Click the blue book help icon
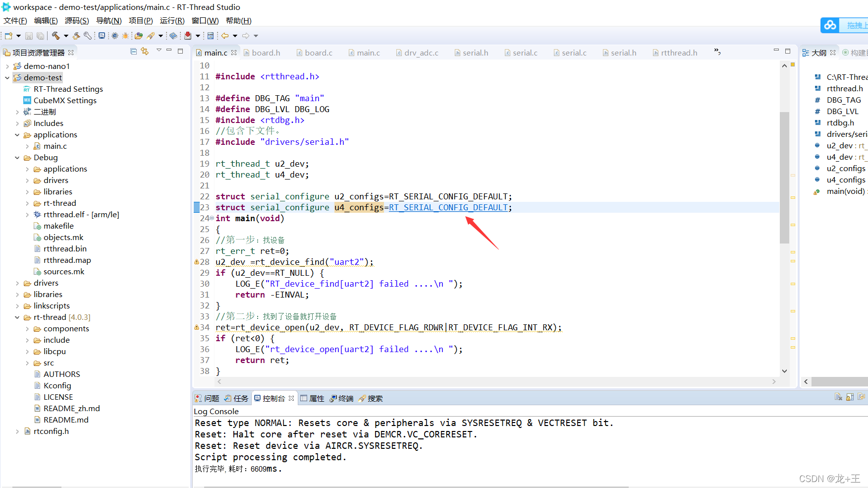 tap(173, 36)
